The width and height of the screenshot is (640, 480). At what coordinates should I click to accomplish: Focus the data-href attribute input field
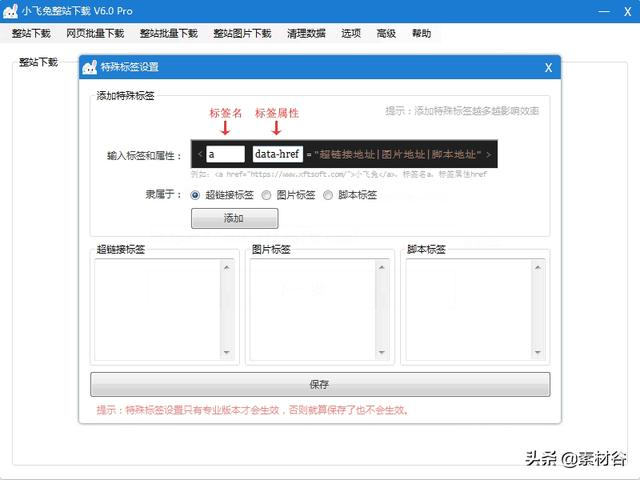pyautogui.click(x=278, y=154)
